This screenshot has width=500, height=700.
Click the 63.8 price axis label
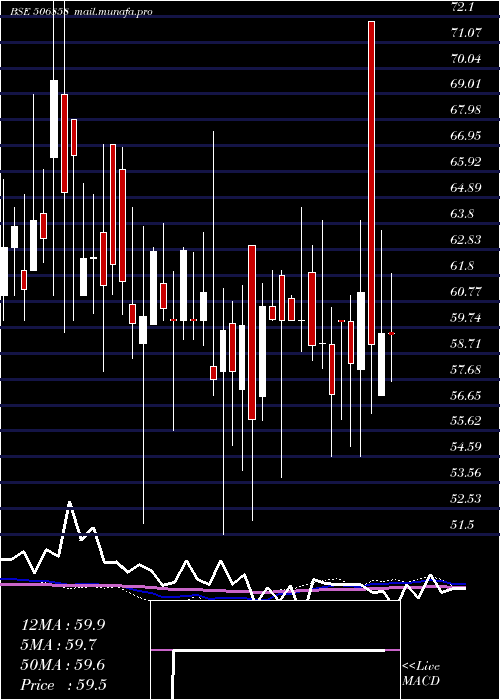(x=462, y=213)
